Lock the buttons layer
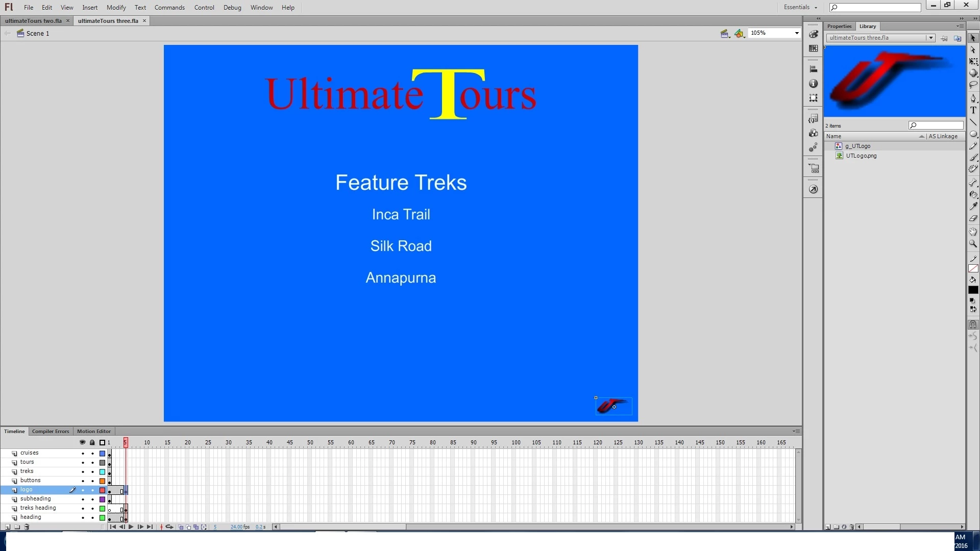The height and width of the screenshot is (551, 980). pos(92,481)
